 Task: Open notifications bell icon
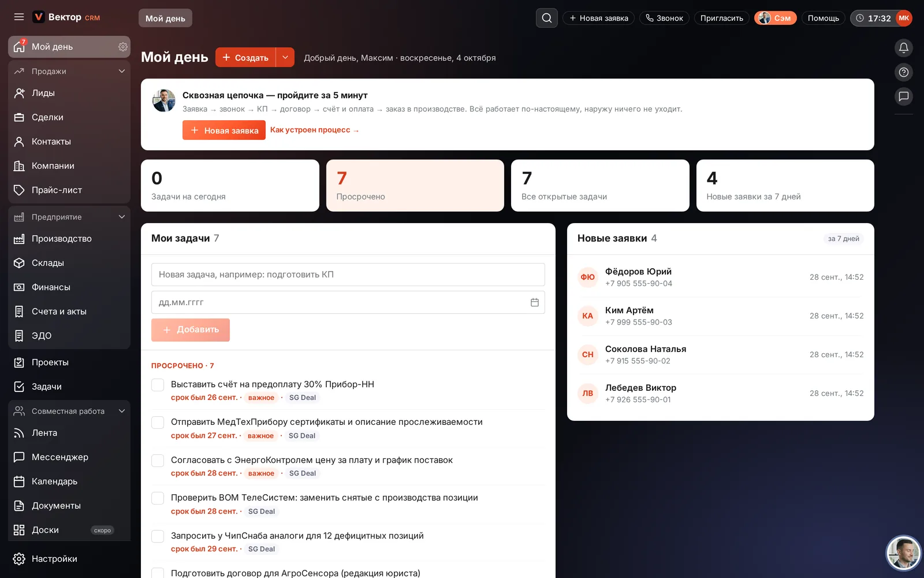pyautogui.click(x=904, y=48)
